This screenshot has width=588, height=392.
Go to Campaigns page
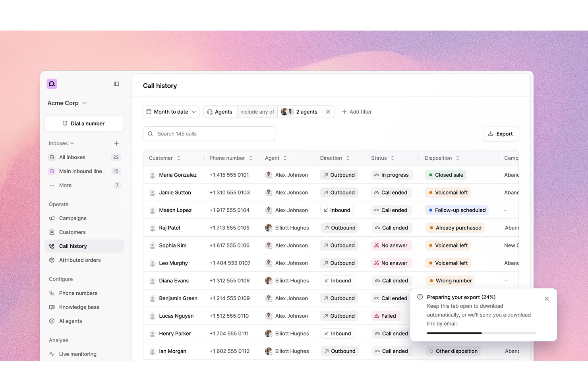coord(84,218)
